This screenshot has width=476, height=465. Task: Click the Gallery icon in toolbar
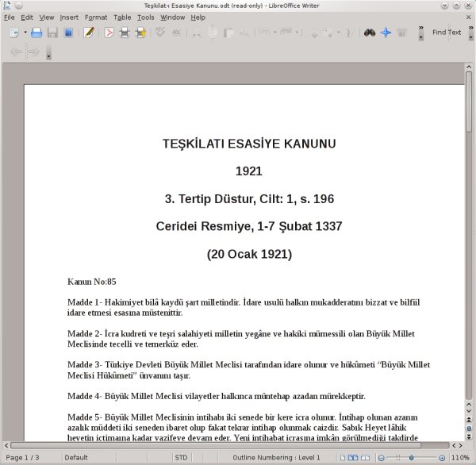pyautogui.click(x=401, y=33)
